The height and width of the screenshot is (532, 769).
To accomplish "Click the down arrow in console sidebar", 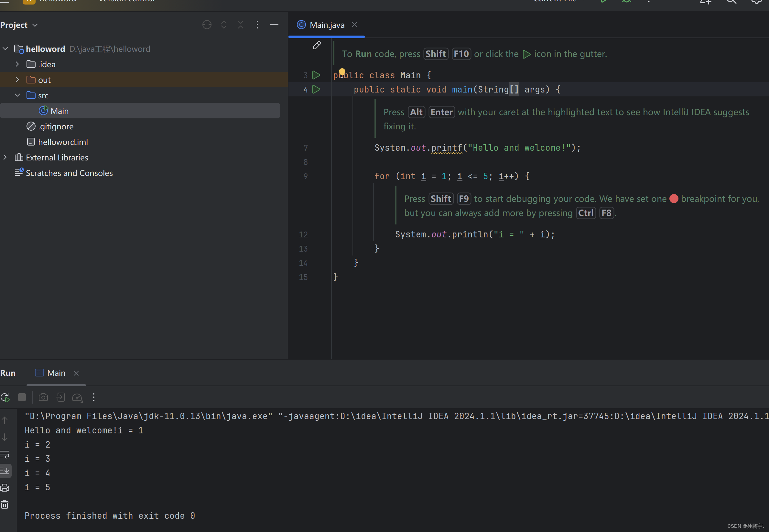I will 5,437.
